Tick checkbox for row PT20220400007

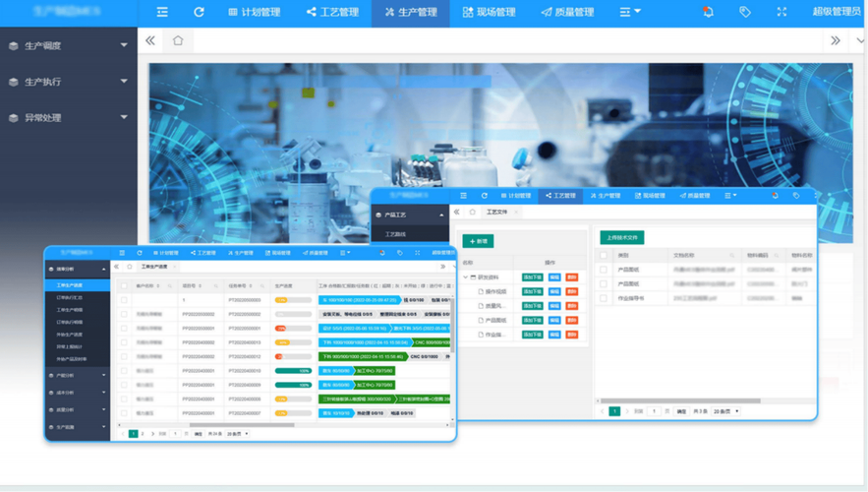[x=124, y=412]
